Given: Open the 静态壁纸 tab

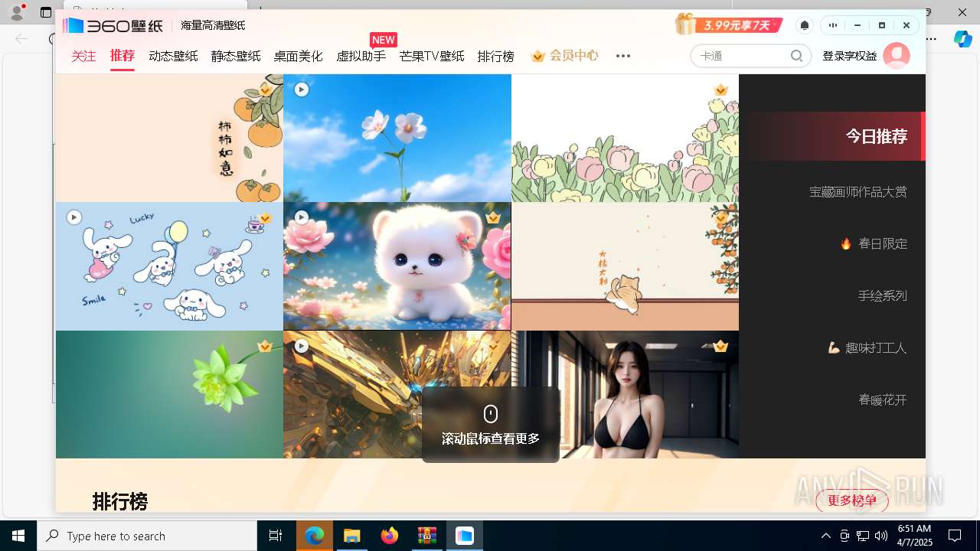Looking at the screenshot, I should coord(236,56).
